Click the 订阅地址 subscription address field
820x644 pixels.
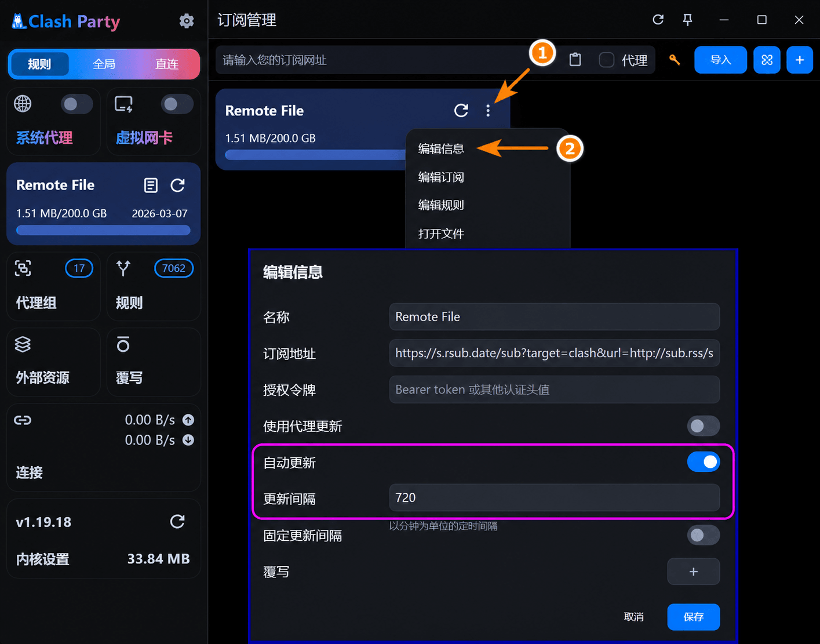tap(555, 353)
